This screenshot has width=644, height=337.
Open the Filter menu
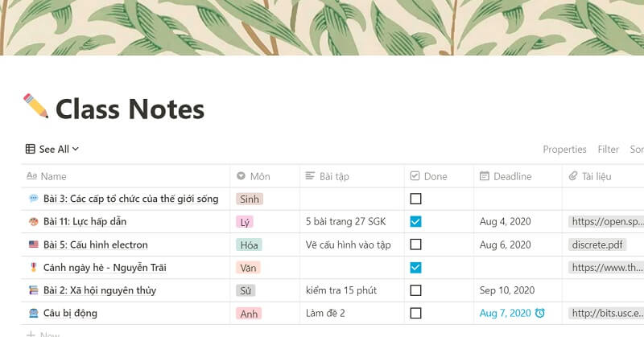(x=608, y=149)
